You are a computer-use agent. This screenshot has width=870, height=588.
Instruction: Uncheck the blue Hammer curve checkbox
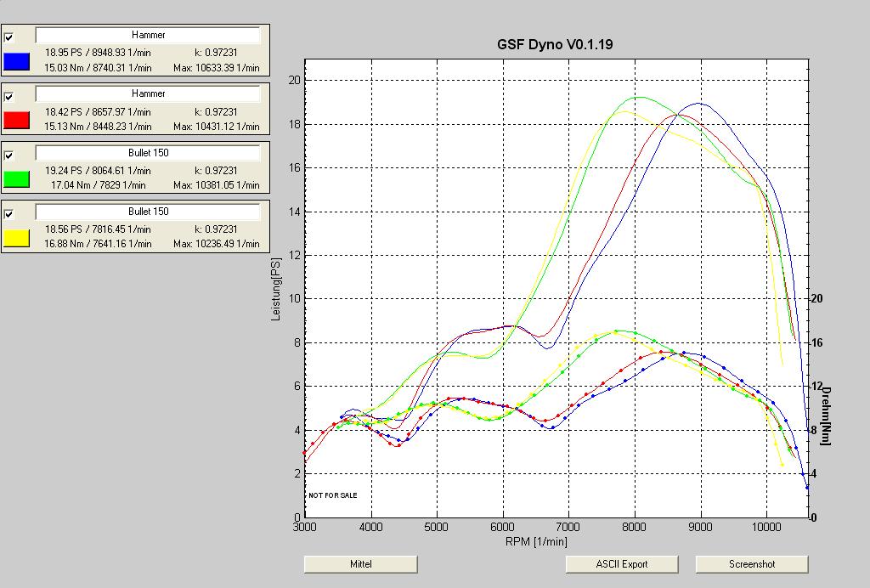coord(9,37)
